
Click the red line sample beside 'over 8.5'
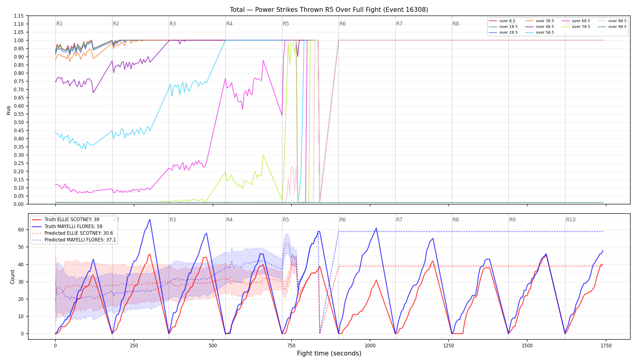coord(493,21)
